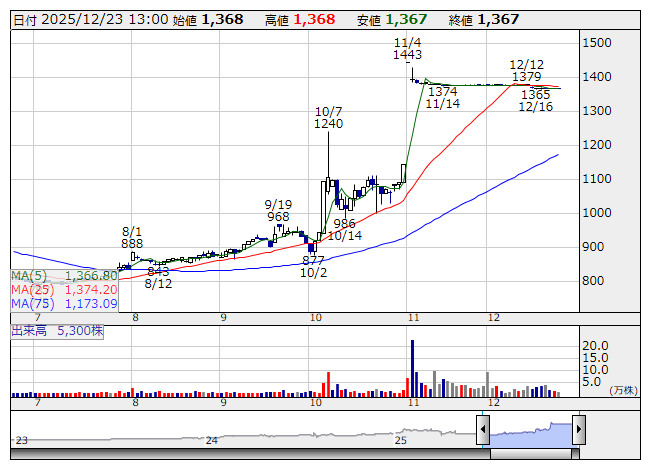
Task: Click the 10/2 877 low price marker
Action: tap(313, 267)
